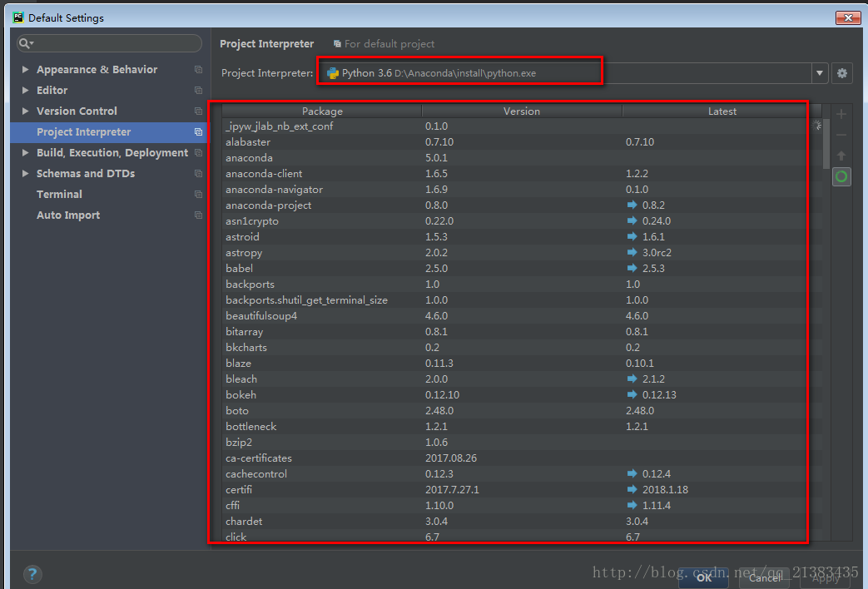The width and height of the screenshot is (868, 589).
Task: Click the copy icon beside Build, Execution, Deployment
Action: [198, 153]
